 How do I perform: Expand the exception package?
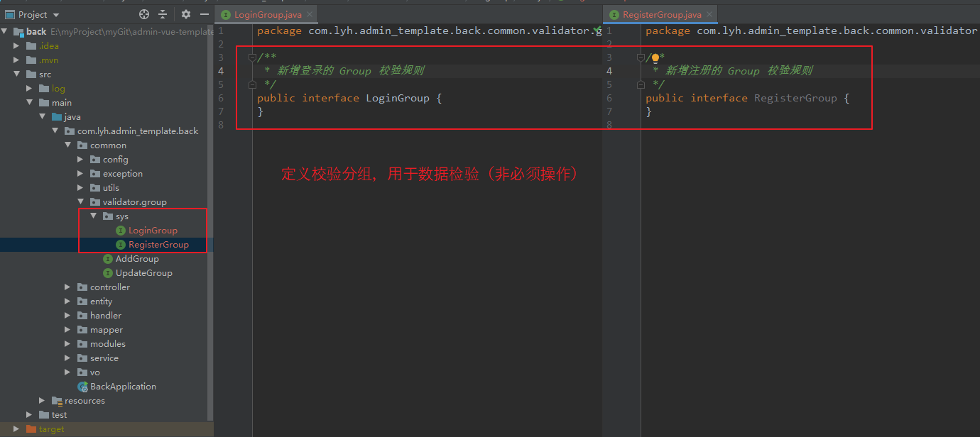click(80, 174)
